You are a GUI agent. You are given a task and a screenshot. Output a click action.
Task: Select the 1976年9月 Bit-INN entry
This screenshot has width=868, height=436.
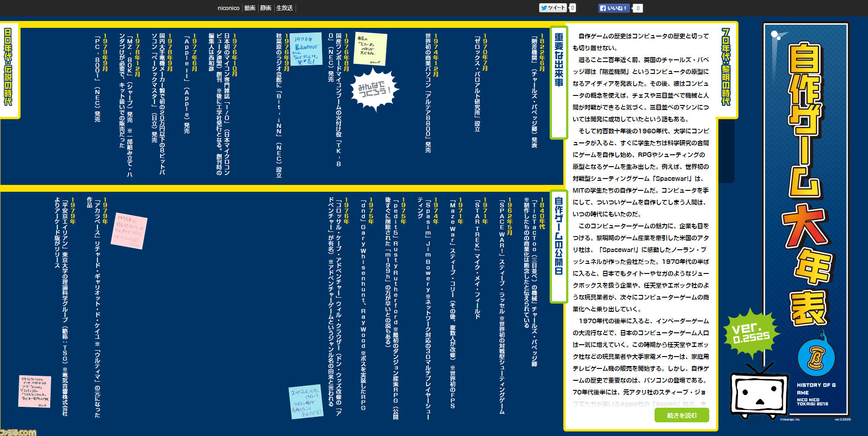click(x=282, y=105)
